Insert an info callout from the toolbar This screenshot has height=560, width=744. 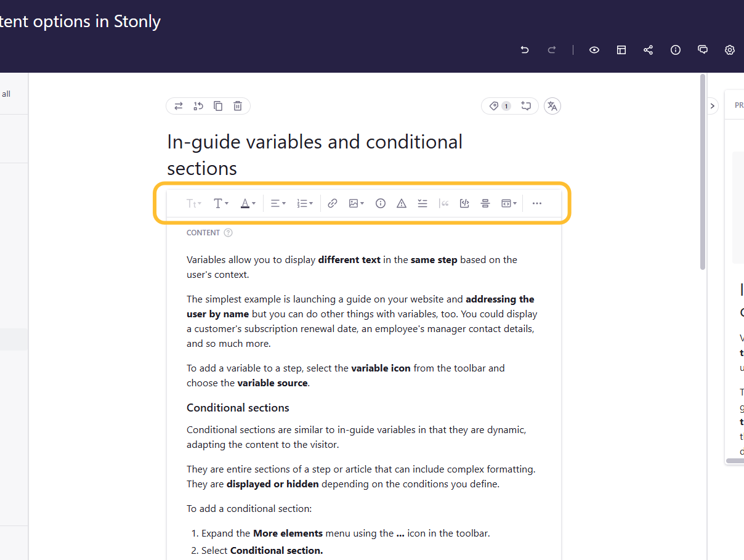tap(380, 203)
